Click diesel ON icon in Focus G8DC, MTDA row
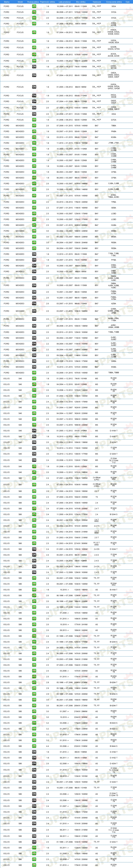 click(34, 67)
